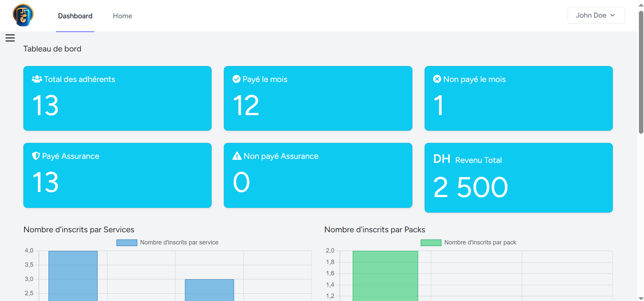Screen dimensions: 644x301
Task: Click the 'Payé Assurance' label
Action: coord(71,156)
